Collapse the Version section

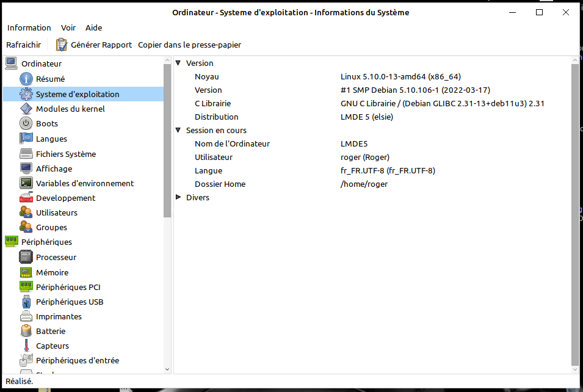point(179,63)
